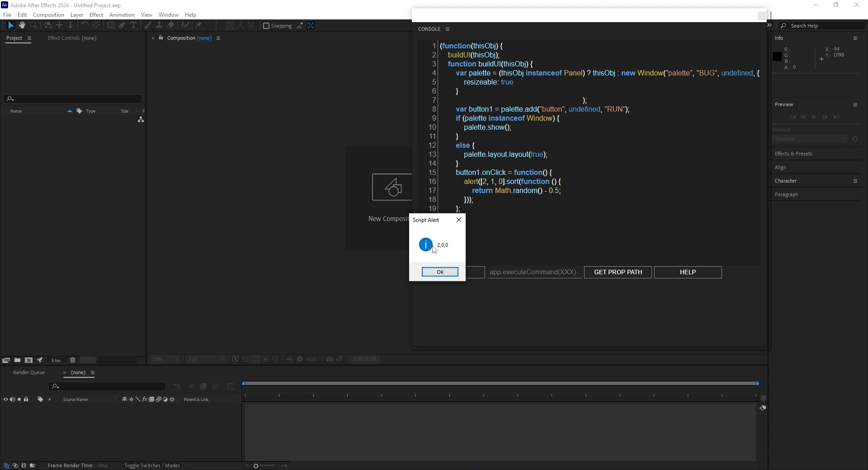Screen dimensions: 868x470
Task: Open the Info panel menu
Action: pos(855,38)
